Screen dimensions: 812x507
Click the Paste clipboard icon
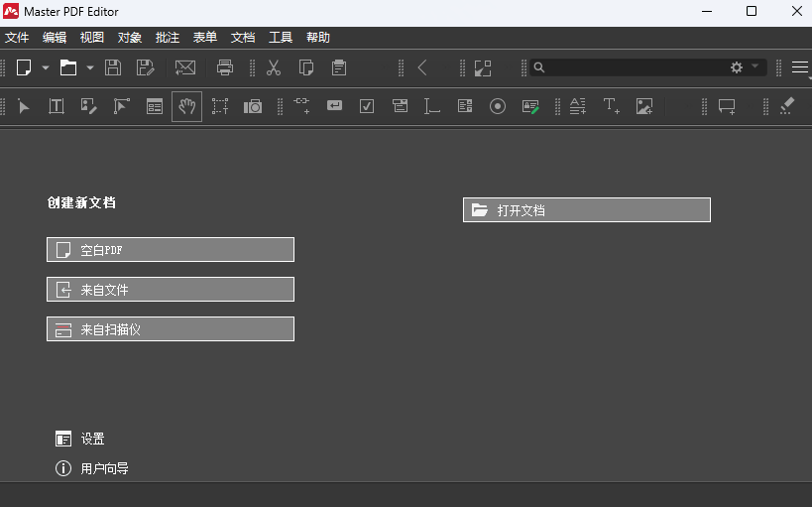[x=339, y=67]
